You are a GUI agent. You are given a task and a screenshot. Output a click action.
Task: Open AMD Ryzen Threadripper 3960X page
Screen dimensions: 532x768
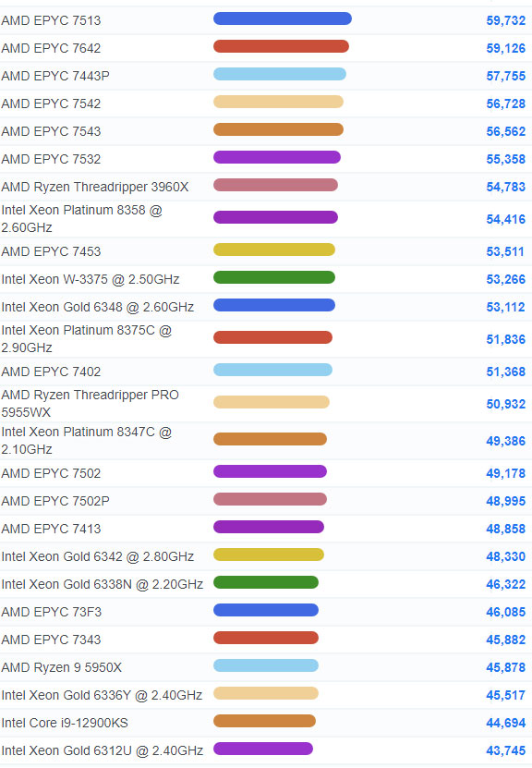pos(95,187)
